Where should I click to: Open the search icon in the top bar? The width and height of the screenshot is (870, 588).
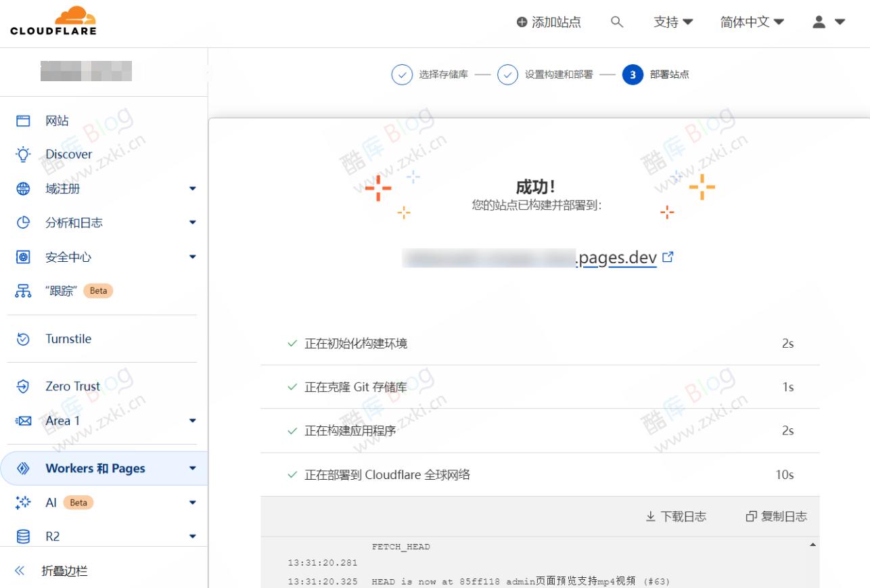616,22
